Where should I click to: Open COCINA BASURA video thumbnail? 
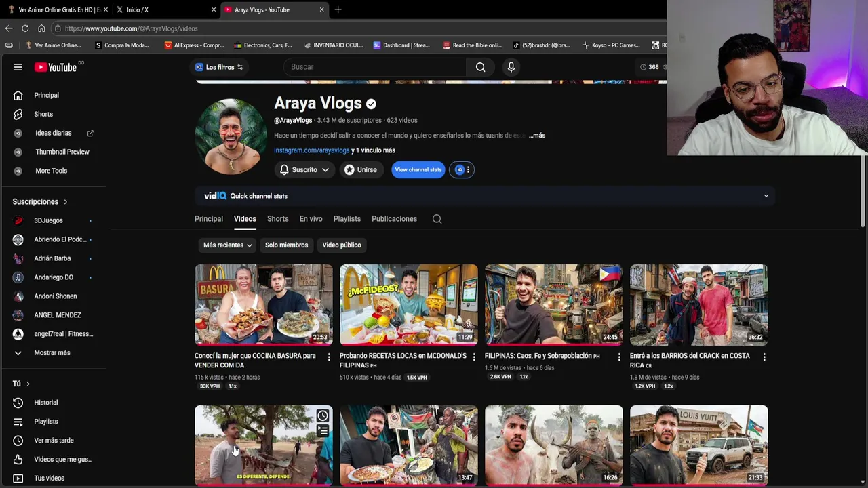(x=264, y=304)
